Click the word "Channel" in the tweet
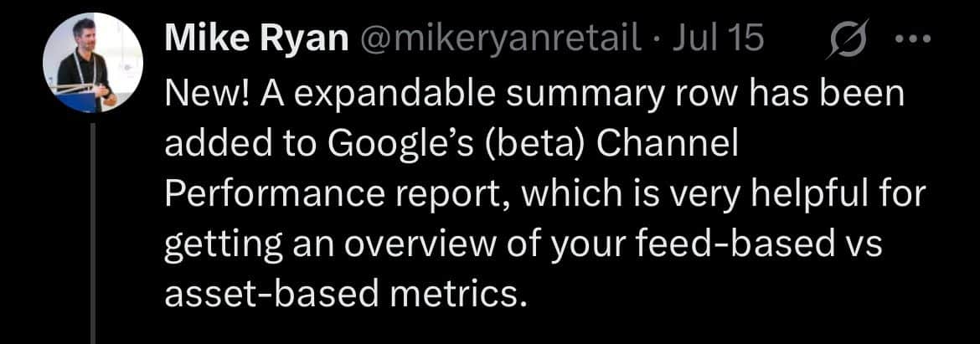 [x=661, y=144]
